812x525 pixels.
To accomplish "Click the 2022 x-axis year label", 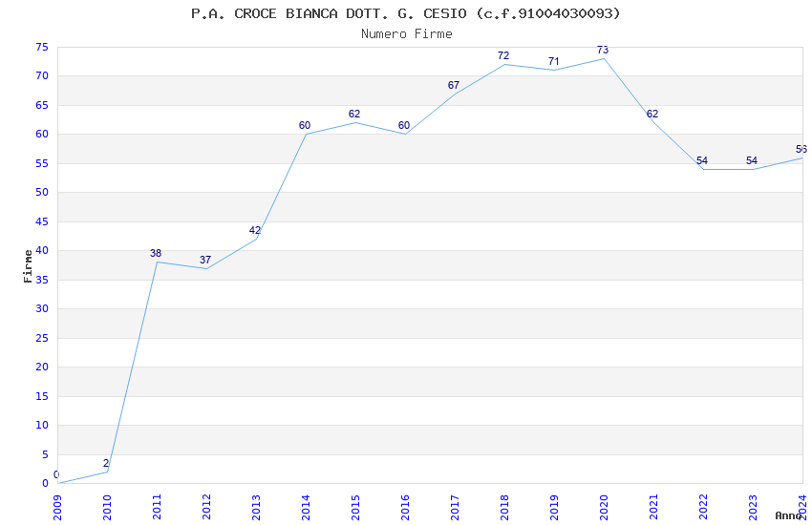I will pyautogui.click(x=703, y=507).
